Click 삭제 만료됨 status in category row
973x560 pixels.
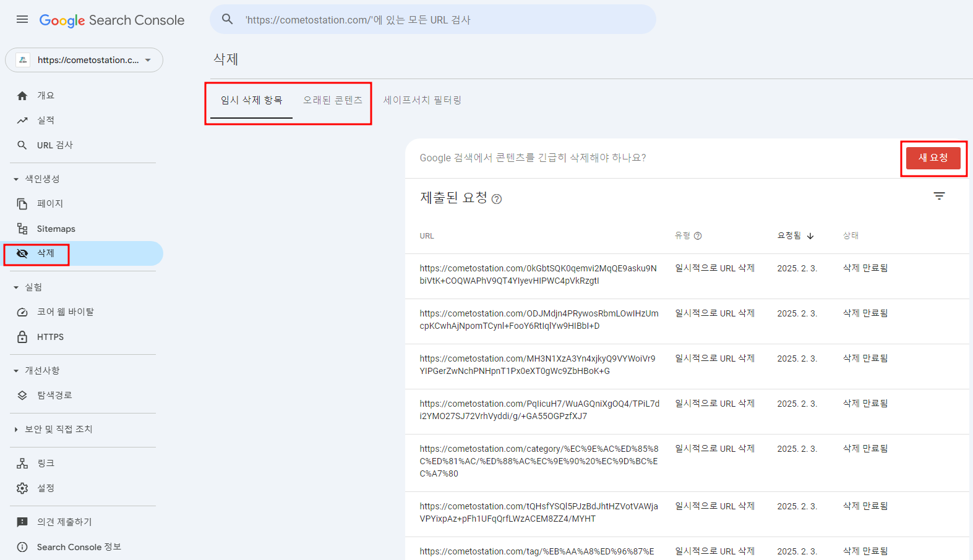tap(865, 449)
